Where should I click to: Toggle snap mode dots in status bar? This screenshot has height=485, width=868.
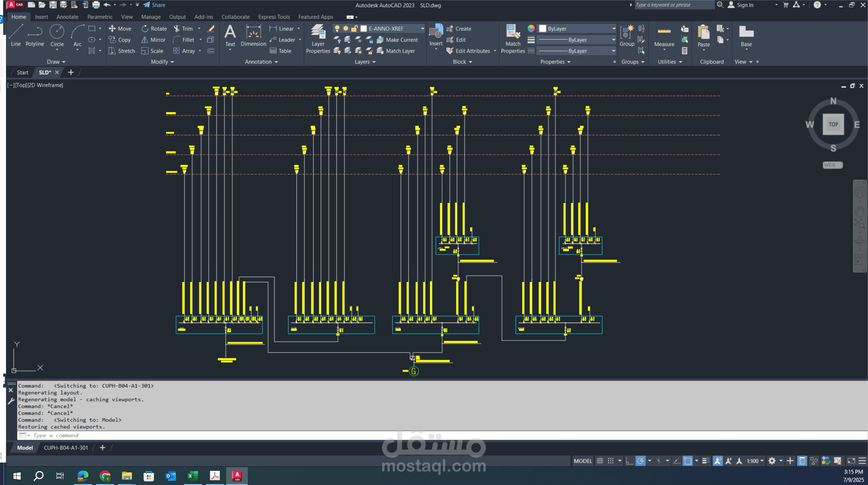610,461
